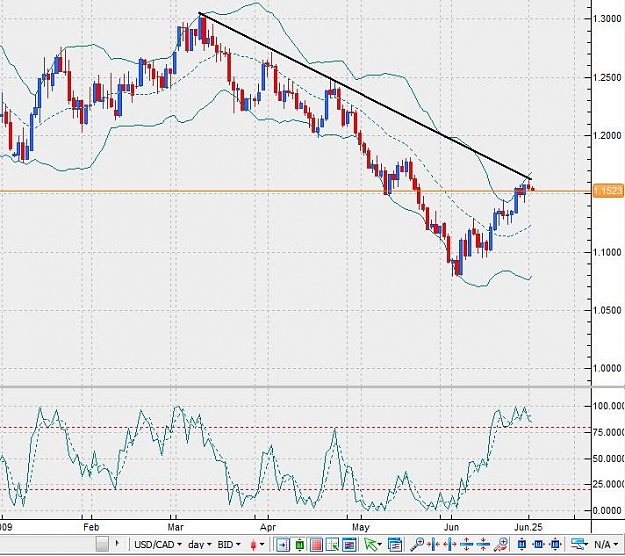Viewport: 625px width, 556px height.
Task: Click the second blue candle marker icon
Action: 538,544
